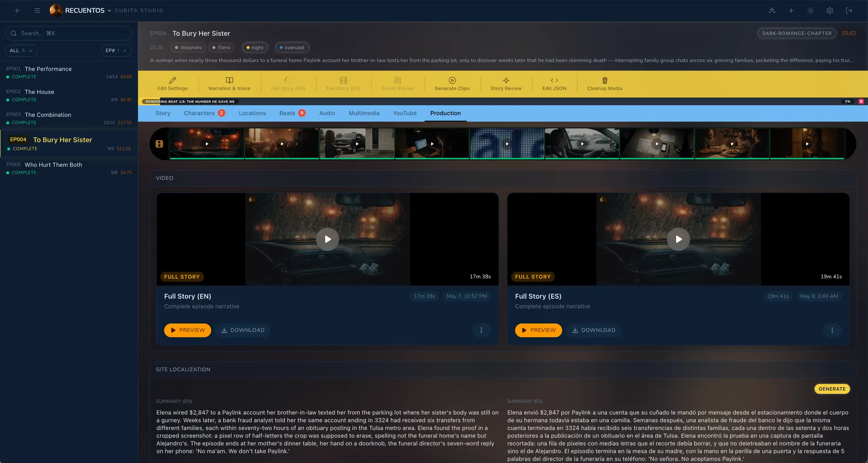Select episode EP004 To Bury Her Sister
This screenshot has height=463, width=868.
[x=69, y=144]
